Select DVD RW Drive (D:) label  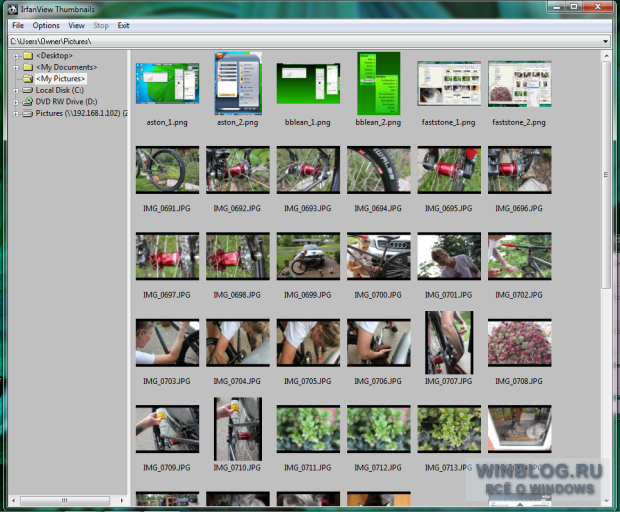[66, 102]
